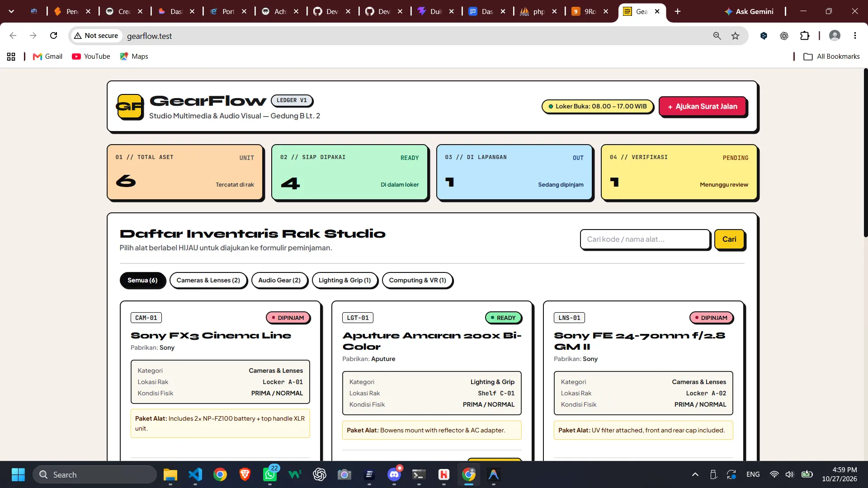Click the Siap Dipakai stat card
868x488 pixels.
349,172
